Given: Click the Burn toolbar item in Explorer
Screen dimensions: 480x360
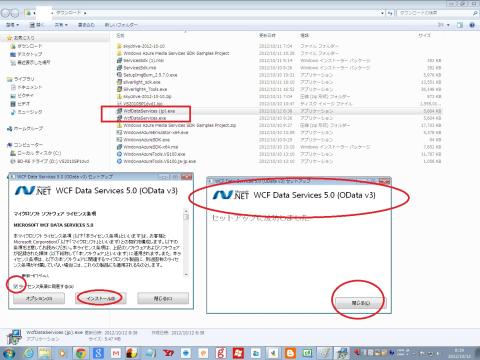Looking at the screenshot, I should (x=86, y=25).
